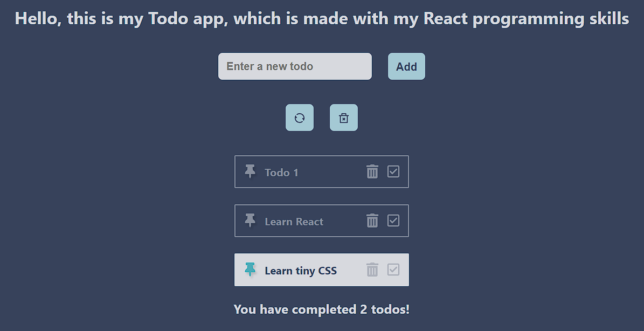The height and width of the screenshot is (331, 644).
Task: Select the Learn tiny CSS text label
Action: (x=301, y=271)
